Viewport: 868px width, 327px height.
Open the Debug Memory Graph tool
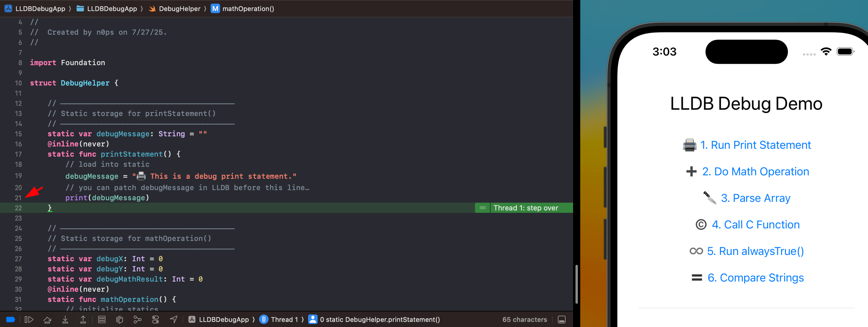click(x=137, y=320)
